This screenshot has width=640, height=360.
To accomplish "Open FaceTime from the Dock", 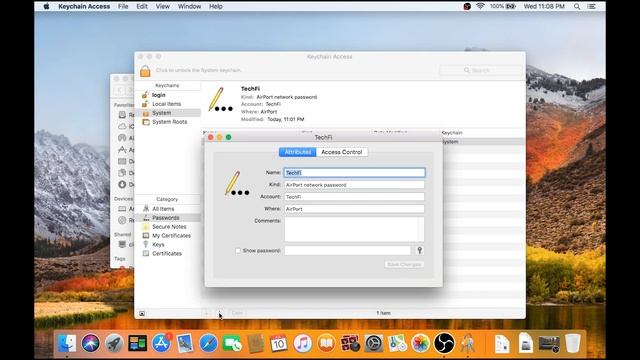I will point(232,343).
